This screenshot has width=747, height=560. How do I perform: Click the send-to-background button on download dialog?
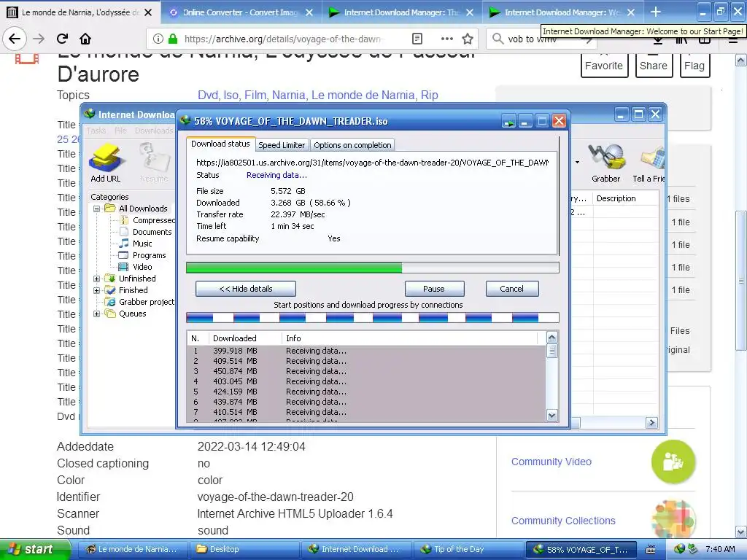508,122
